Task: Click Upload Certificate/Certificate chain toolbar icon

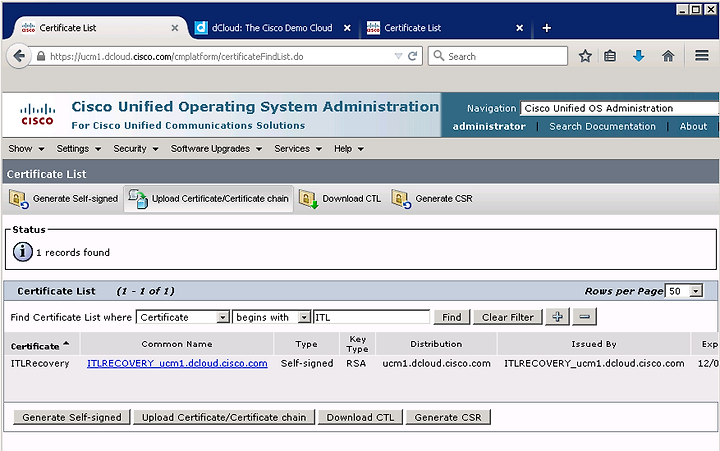Action: coord(137,199)
